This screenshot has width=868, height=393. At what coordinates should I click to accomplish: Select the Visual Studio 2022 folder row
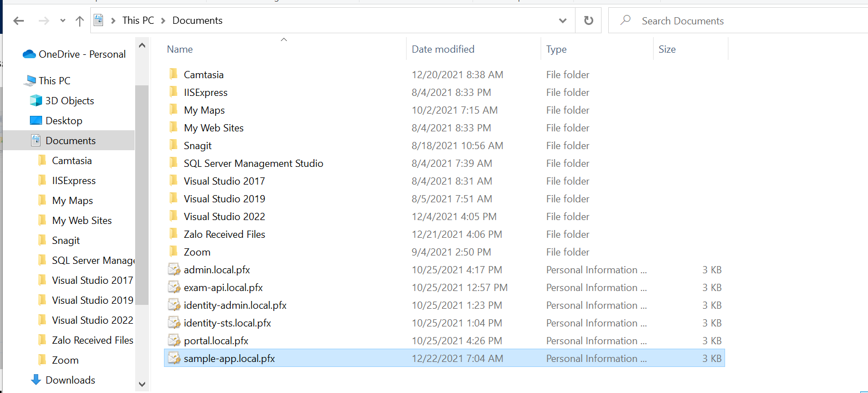(x=224, y=217)
